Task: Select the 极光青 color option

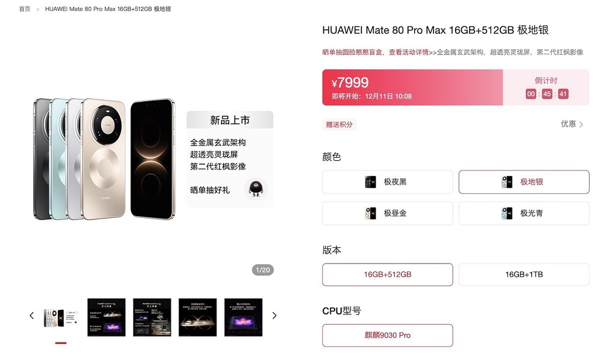Action: (524, 213)
